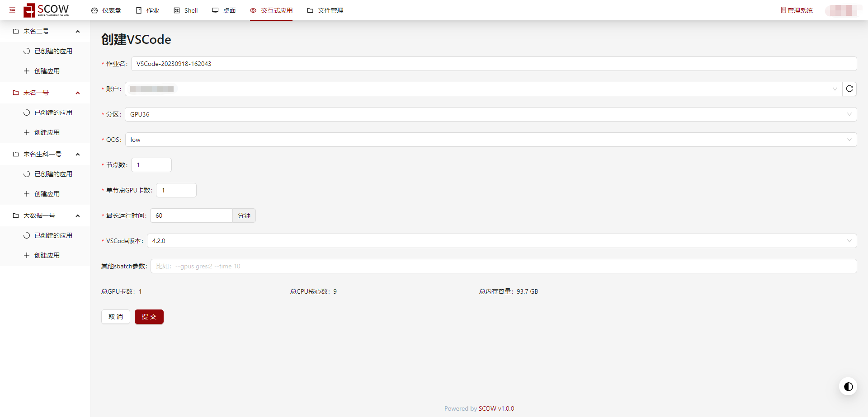This screenshot has height=417, width=868.
Task: Click the sidebar collapse hamburger icon
Action: click(12, 10)
